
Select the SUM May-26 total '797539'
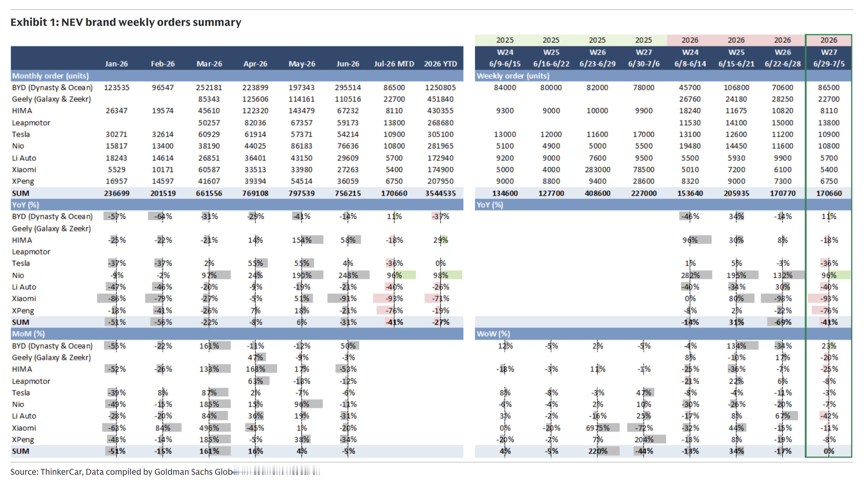pyautogui.click(x=301, y=193)
